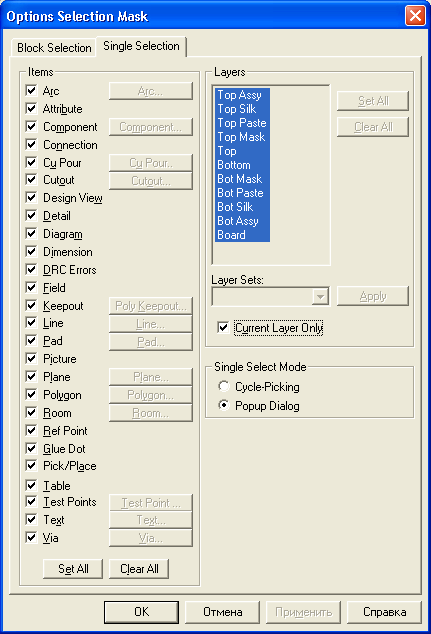Click Clear All under Items
Screen dimensions: 431x634
tap(139, 569)
